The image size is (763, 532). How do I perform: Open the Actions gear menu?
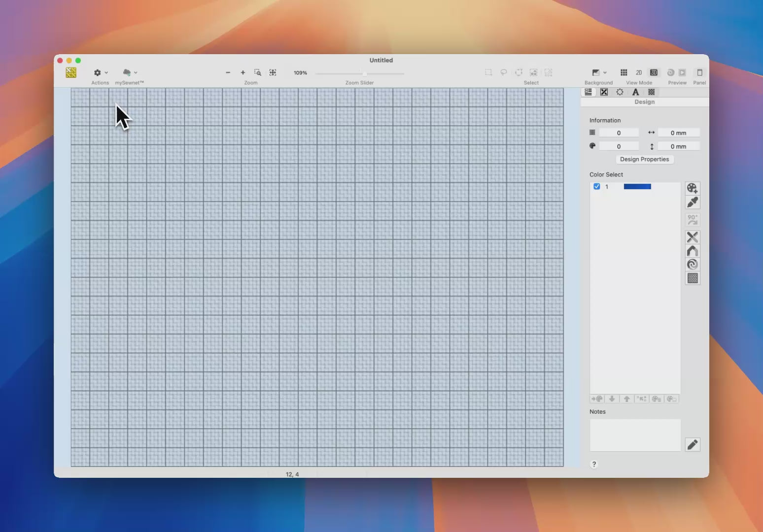(x=100, y=72)
